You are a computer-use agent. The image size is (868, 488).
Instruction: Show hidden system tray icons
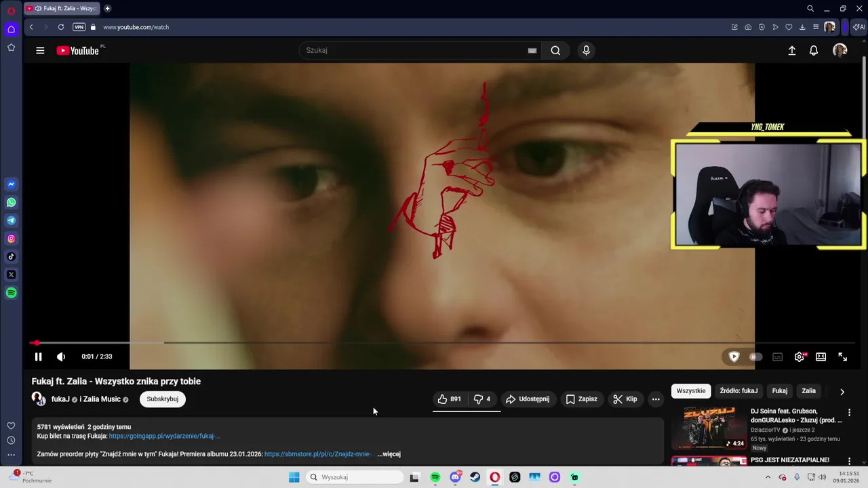pyautogui.click(x=768, y=477)
